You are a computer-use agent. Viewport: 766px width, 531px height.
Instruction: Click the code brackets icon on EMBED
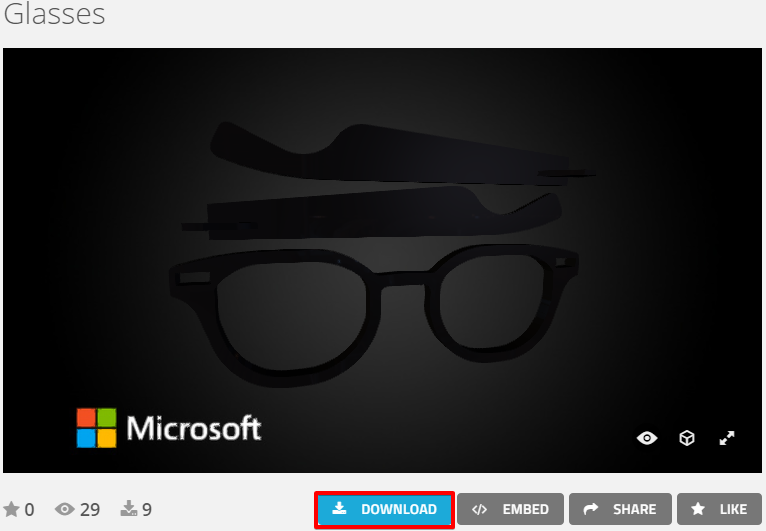click(479, 509)
